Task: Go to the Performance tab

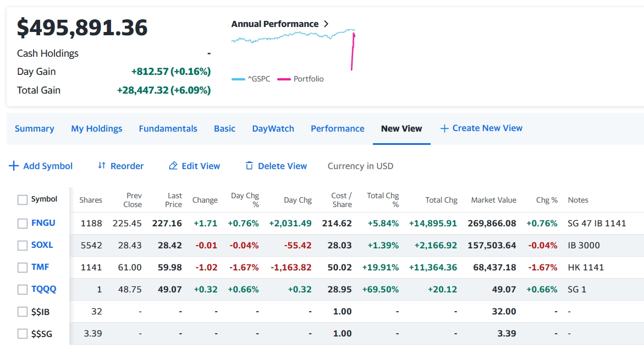Action: (x=337, y=128)
